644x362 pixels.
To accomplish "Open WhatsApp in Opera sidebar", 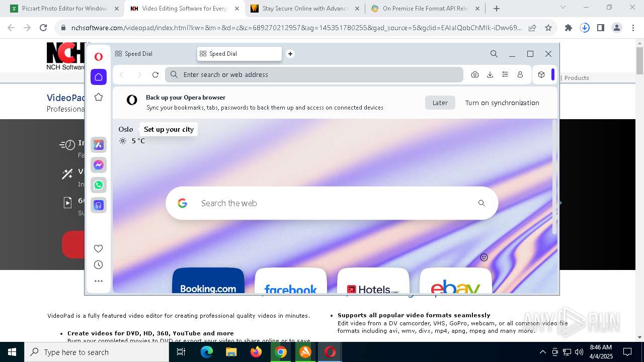I will (99, 185).
